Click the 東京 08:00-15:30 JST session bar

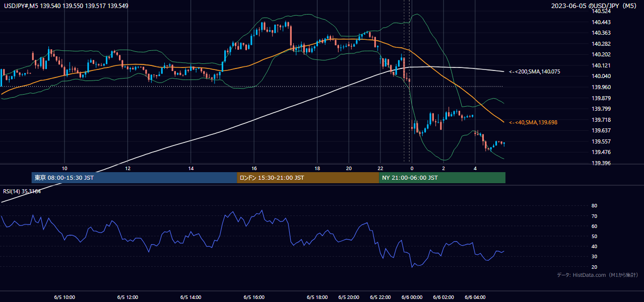pos(134,178)
